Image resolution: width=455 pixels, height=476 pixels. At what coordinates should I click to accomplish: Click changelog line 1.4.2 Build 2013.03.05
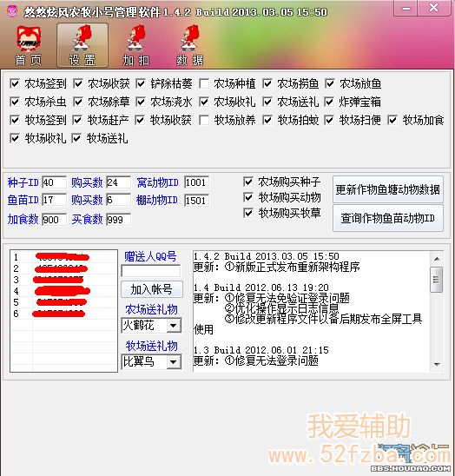click(x=267, y=256)
